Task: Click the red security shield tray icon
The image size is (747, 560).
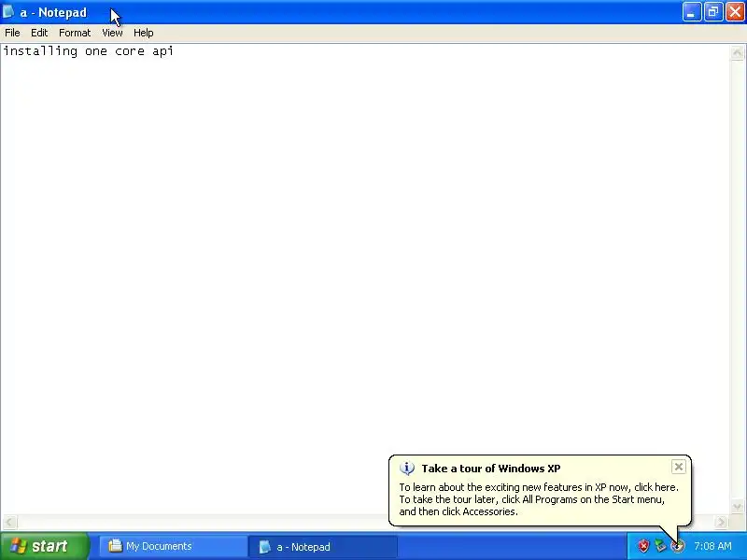Action: pos(643,546)
